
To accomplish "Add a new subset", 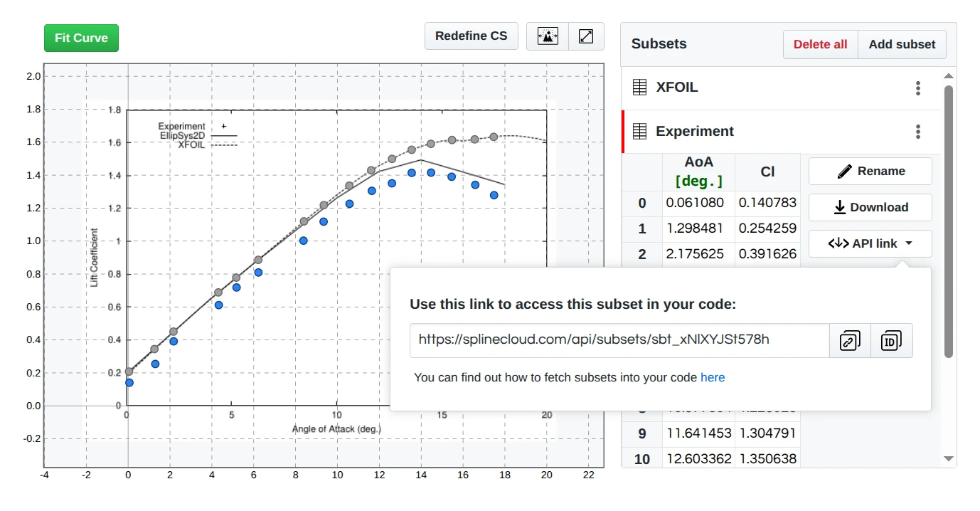I will pyautogui.click(x=902, y=44).
